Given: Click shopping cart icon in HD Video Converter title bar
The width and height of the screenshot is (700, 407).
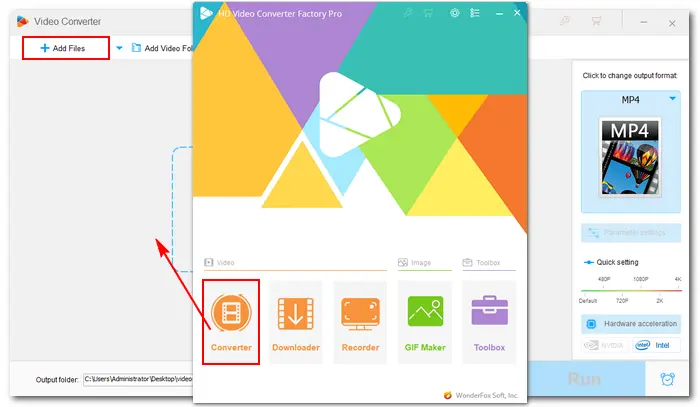Looking at the screenshot, I should click(428, 13).
